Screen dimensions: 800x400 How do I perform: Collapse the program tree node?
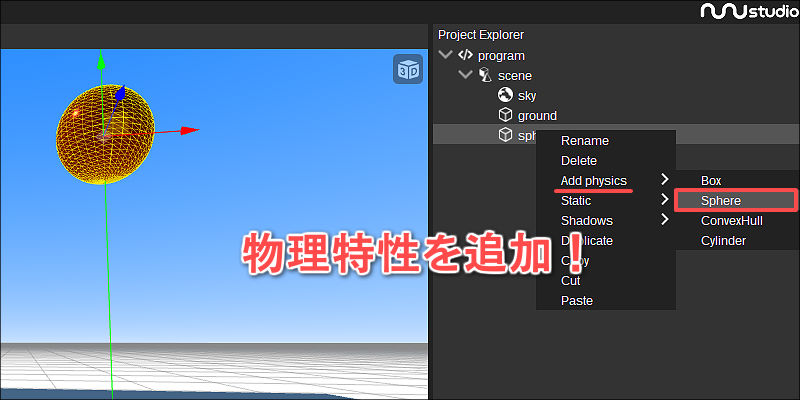tap(446, 55)
